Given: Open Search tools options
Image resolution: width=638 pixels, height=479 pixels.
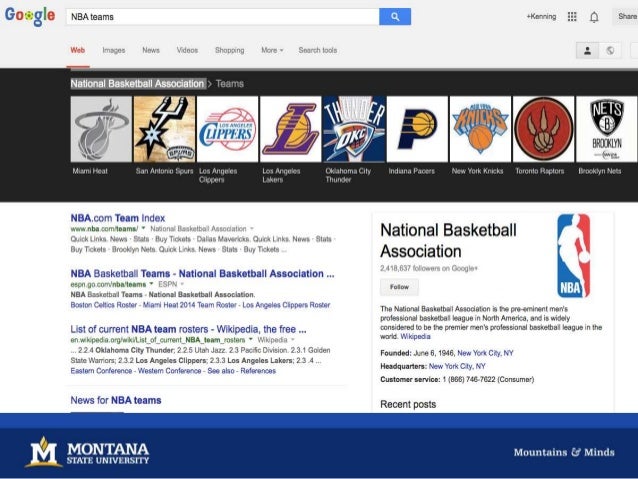Looking at the screenshot, I should tap(318, 50).
